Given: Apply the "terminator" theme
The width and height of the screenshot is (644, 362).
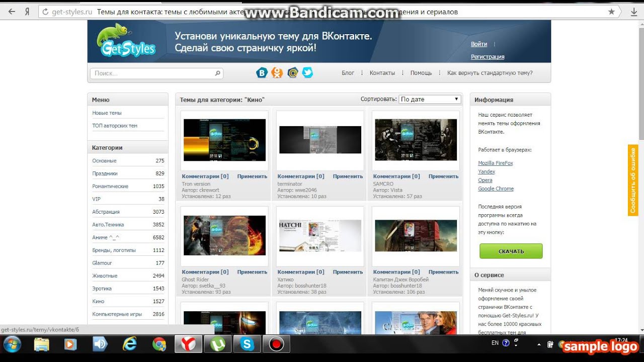Looking at the screenshot, I should pos(348,176).
